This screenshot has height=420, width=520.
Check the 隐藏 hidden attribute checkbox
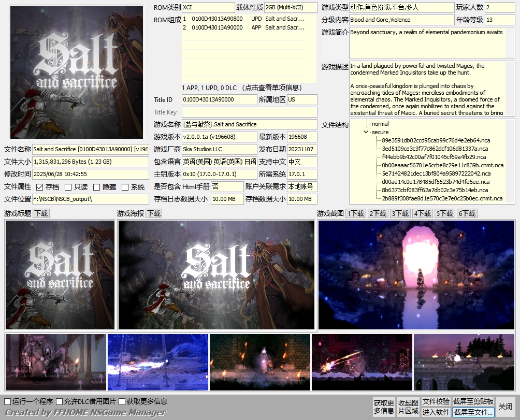tap(96, 187)
